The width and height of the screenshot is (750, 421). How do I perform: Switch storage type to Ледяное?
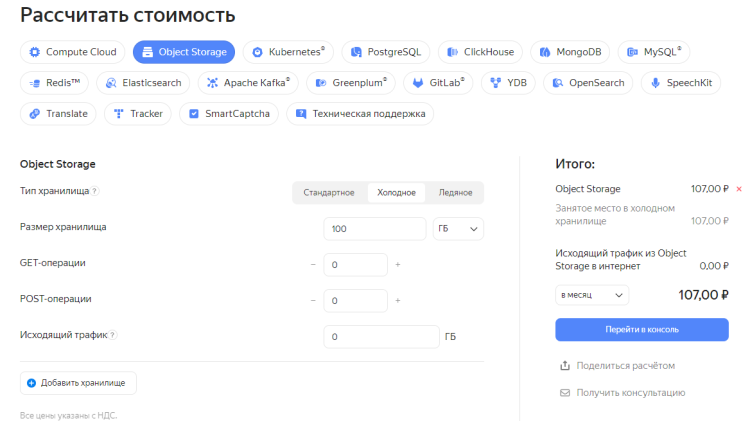point(455,193)
